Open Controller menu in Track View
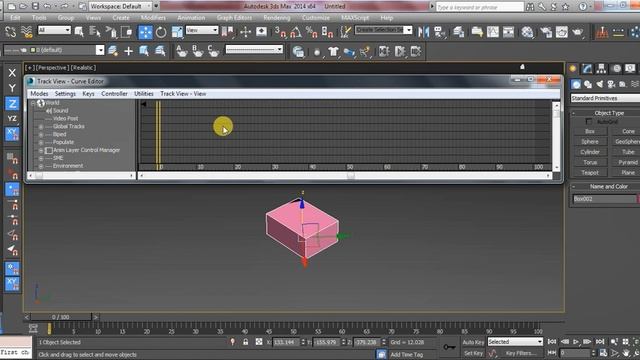 [114, 93]
